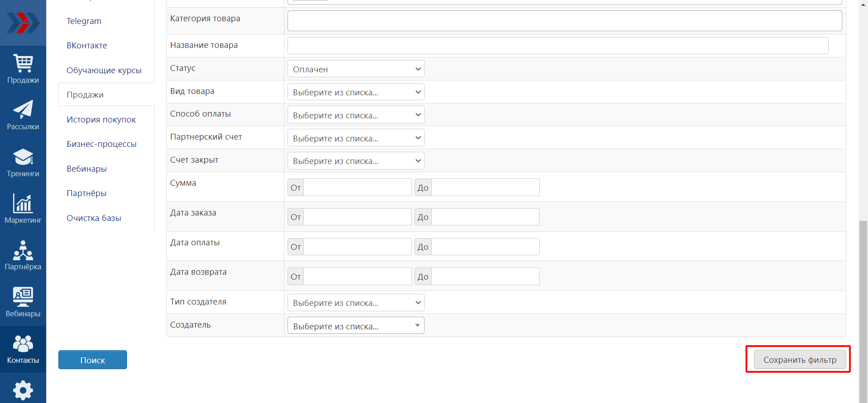Select the История покупок filter tab
This screenshot has width=868, height=403.
101,120
